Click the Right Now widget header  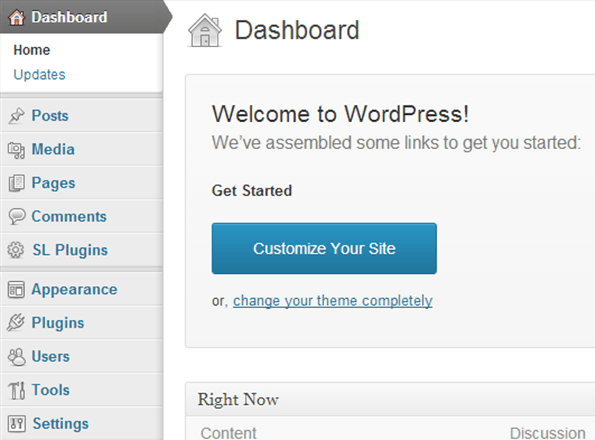[x=390, y=399]
